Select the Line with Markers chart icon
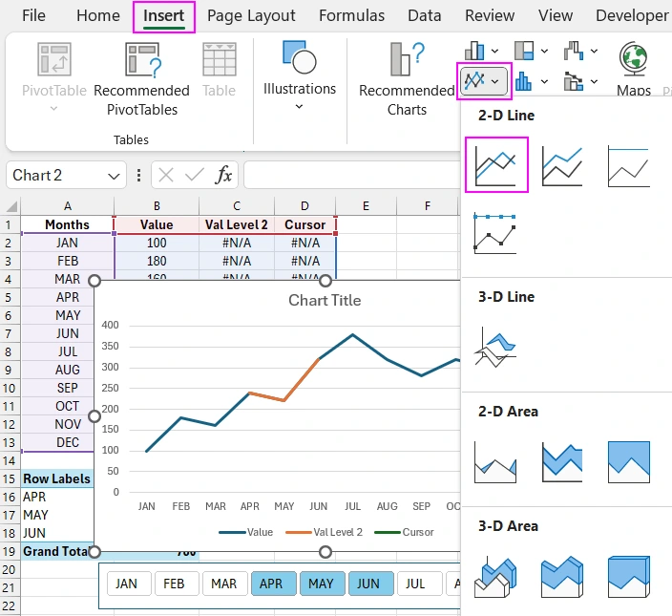This screenshot has width=672, height=616. [x=495, y=233]
